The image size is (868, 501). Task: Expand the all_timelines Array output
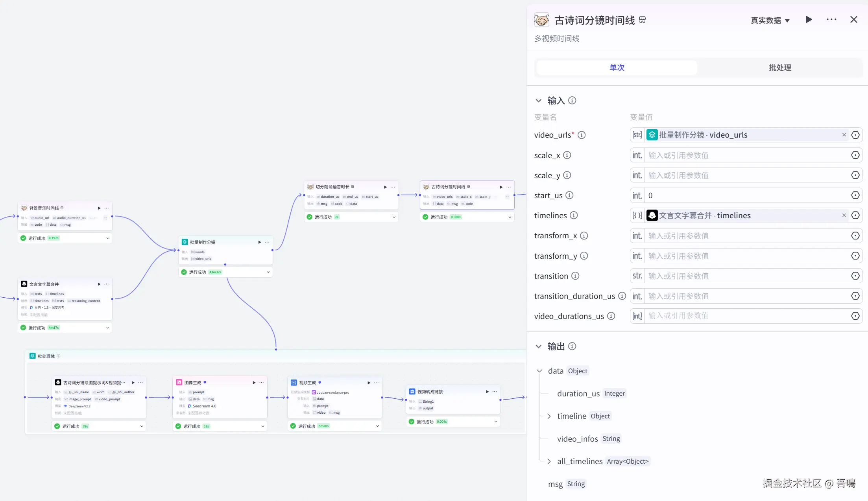pyautogui.click(x=549, y=461)
